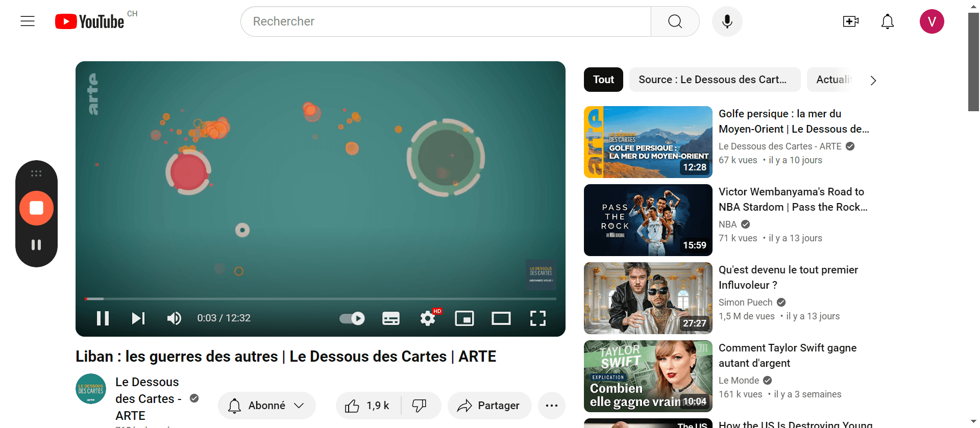Enable miniplayer mode
This screenshot has height=428, width=980.
pyautogui.click(x=464, y=318)
